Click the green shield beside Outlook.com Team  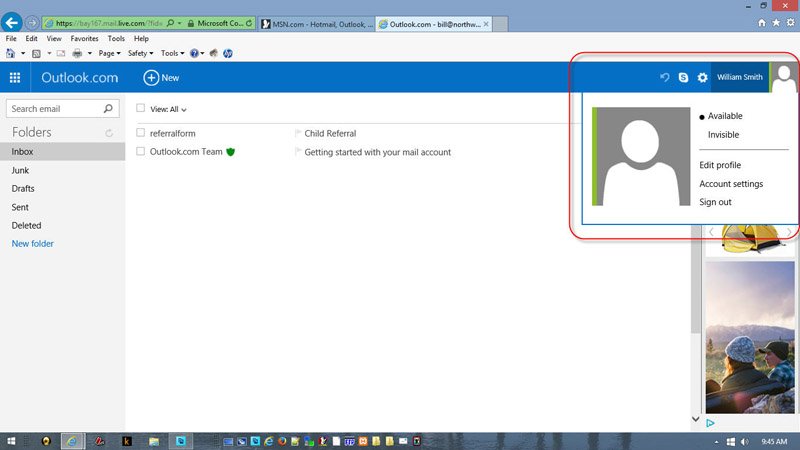tap(231, 152)
